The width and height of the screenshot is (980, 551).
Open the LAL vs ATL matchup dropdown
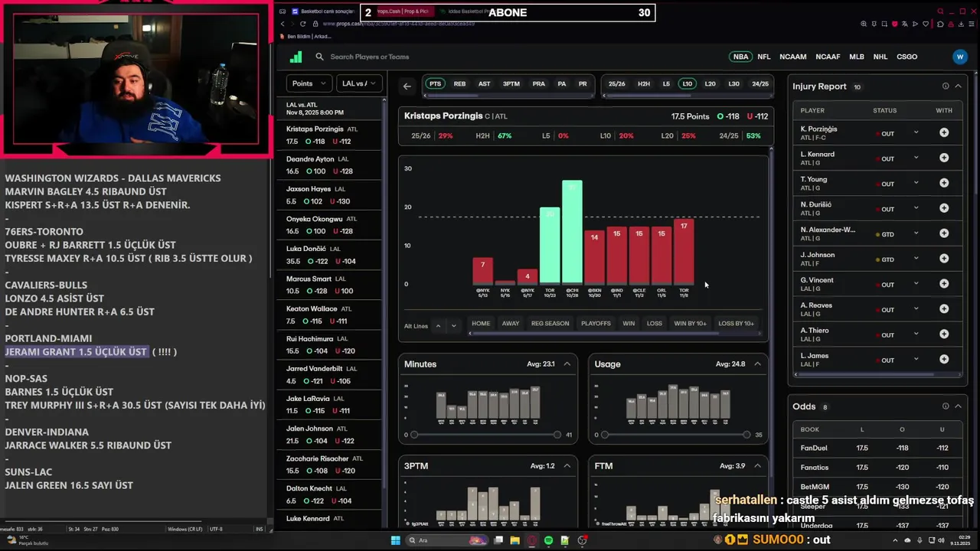coord(359,83)
